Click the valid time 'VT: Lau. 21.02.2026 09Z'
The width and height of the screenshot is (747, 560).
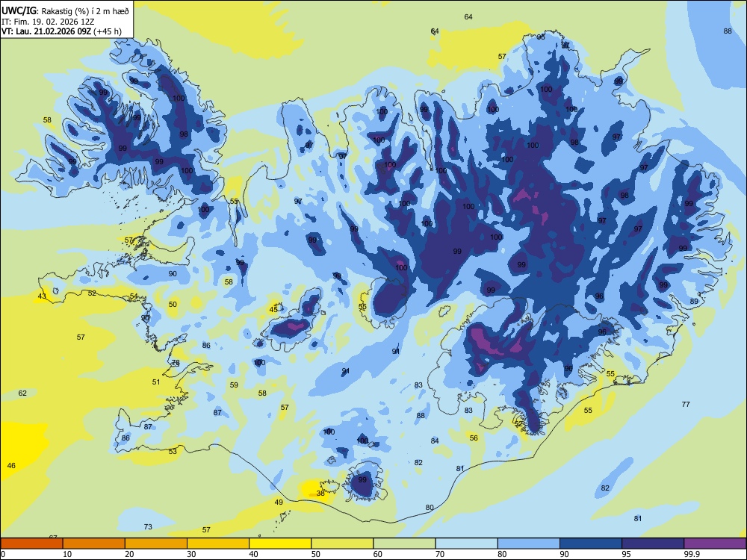[x=46, y=31]
